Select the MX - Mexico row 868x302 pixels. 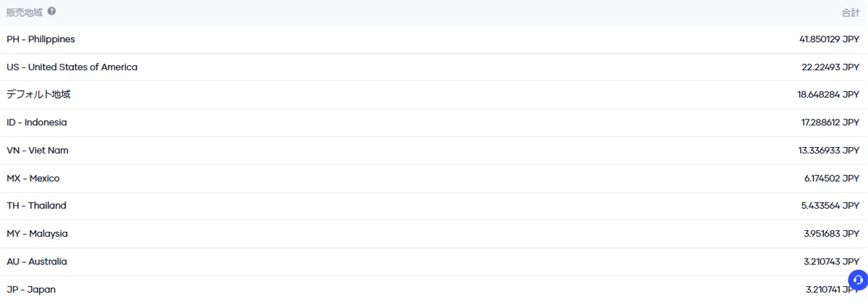pyautogui.click(x=434, y=178)
